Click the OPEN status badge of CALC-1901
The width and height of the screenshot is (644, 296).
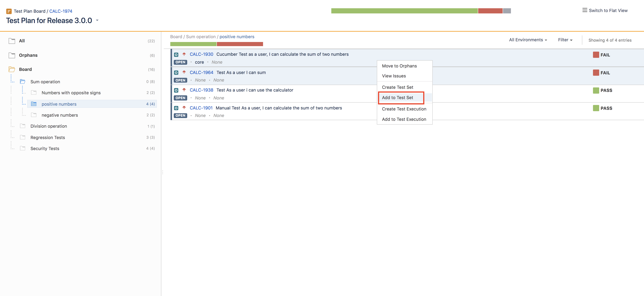point(180,115)
